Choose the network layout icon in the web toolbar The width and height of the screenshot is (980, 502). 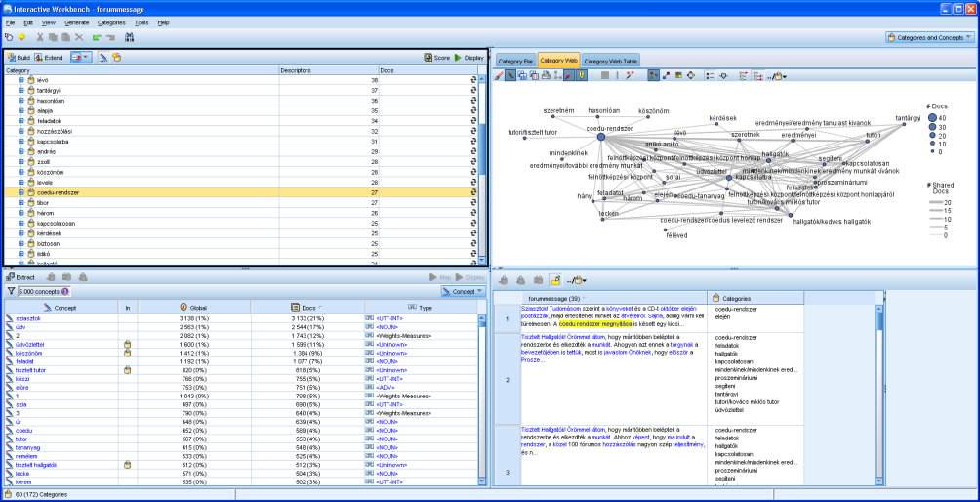[653, 75]
